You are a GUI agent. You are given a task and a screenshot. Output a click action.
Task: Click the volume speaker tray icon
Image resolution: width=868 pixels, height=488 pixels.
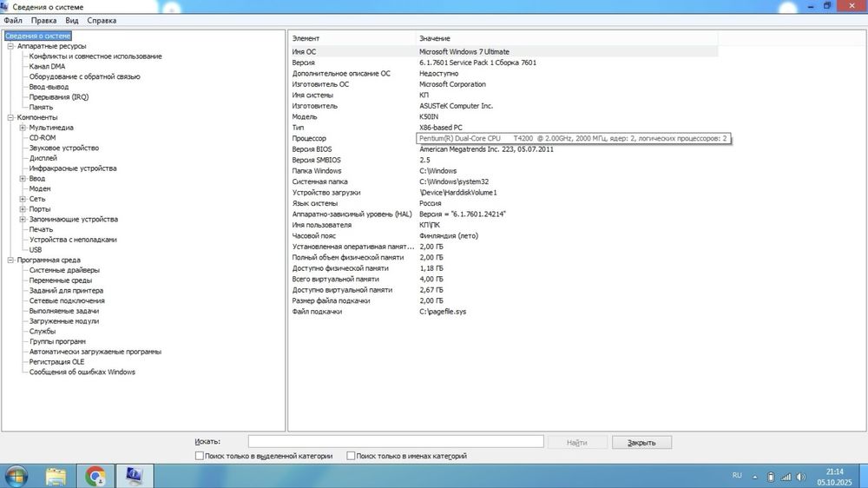(801, 477)
